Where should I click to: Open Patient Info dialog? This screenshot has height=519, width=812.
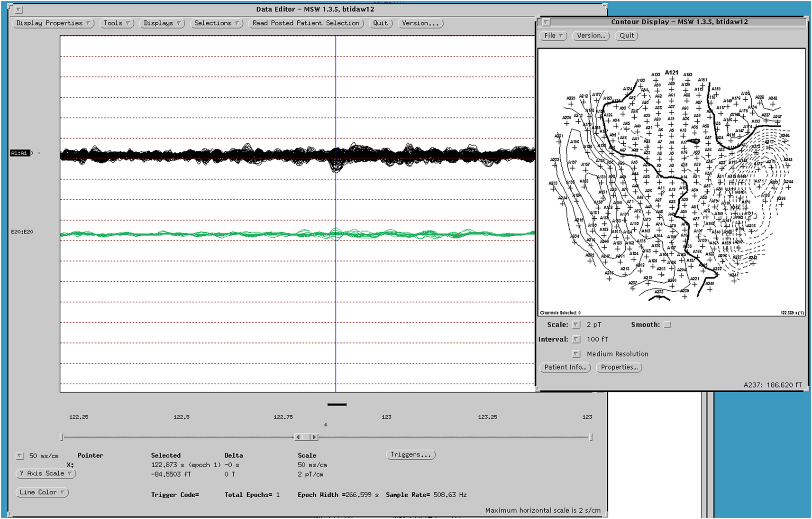point(565,368)
